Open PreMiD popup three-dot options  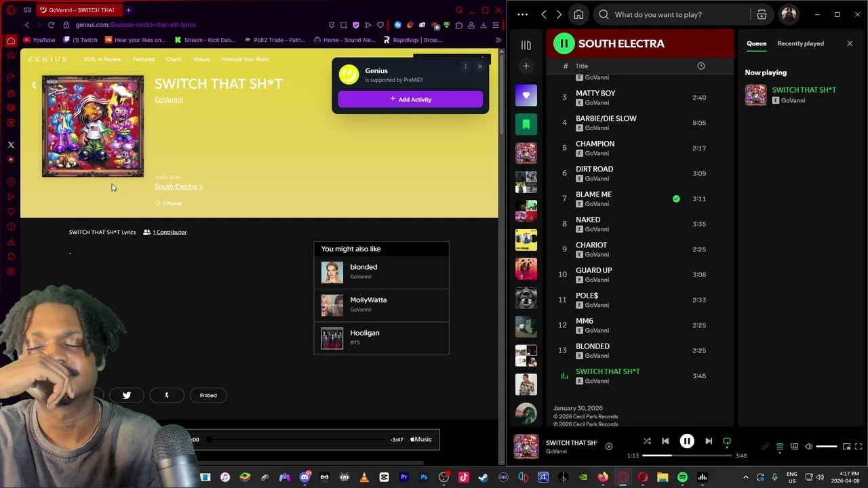[x=465, y=66]
